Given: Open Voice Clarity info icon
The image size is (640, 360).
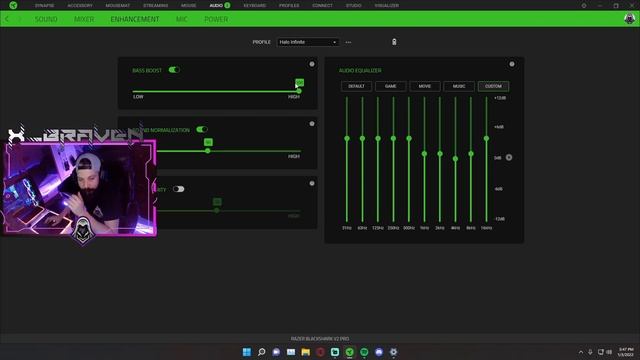Looking at the screenshot, I should [312, 183].
